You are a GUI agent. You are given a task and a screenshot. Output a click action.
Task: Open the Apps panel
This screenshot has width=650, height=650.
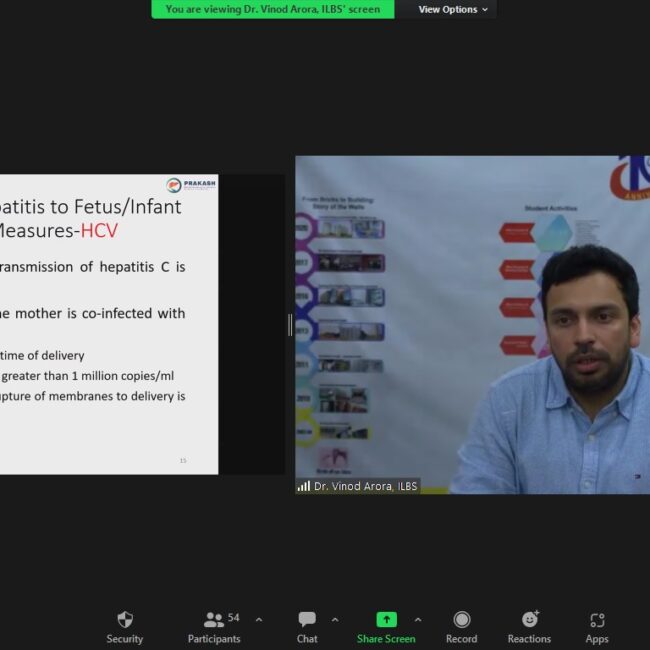tap(597, 627)
